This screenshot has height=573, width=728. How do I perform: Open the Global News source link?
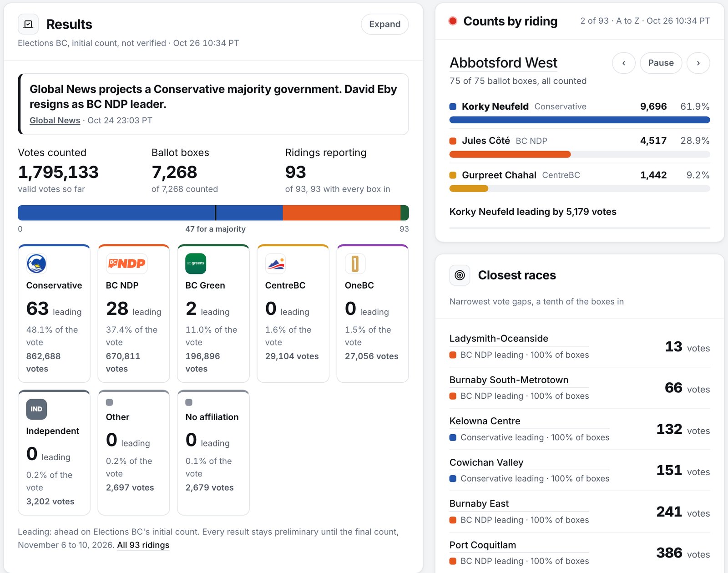coord(55,121)
